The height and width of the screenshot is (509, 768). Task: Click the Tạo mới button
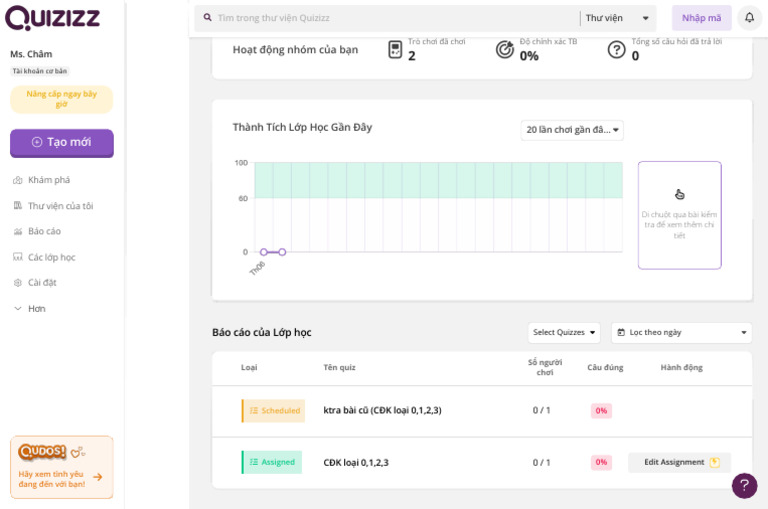(62, 142)
